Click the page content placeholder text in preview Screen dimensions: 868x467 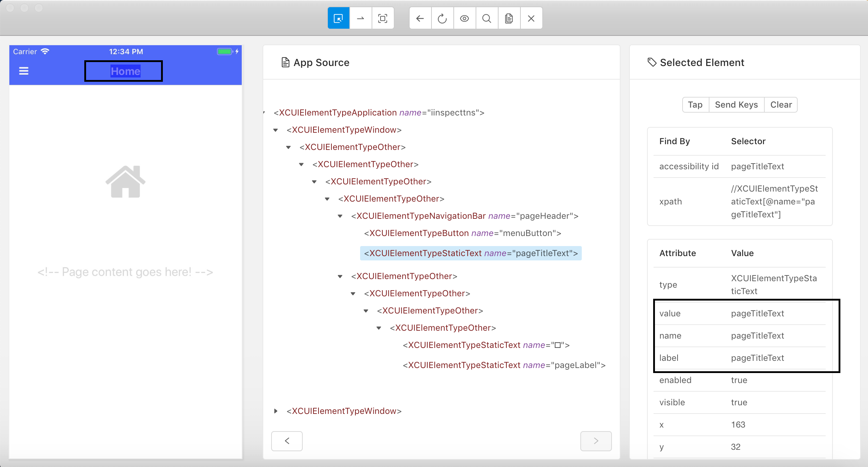125,272
